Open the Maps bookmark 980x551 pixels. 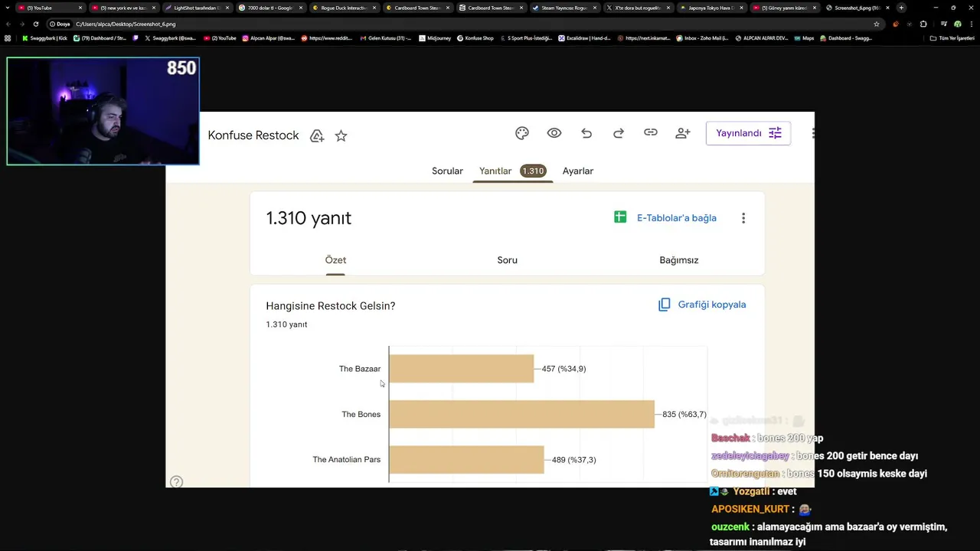804,38
